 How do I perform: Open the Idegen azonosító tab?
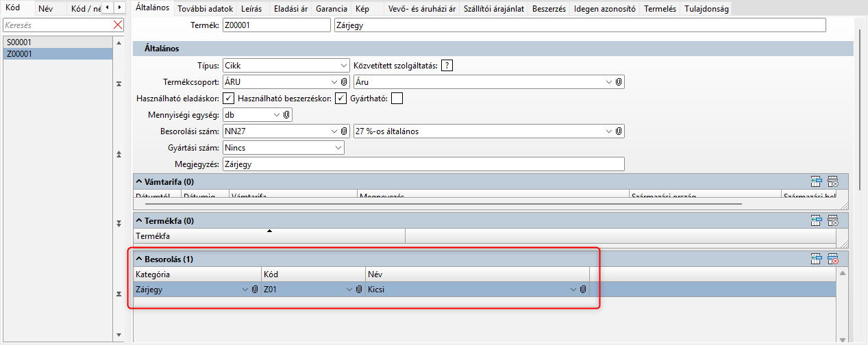coord(605,9)
